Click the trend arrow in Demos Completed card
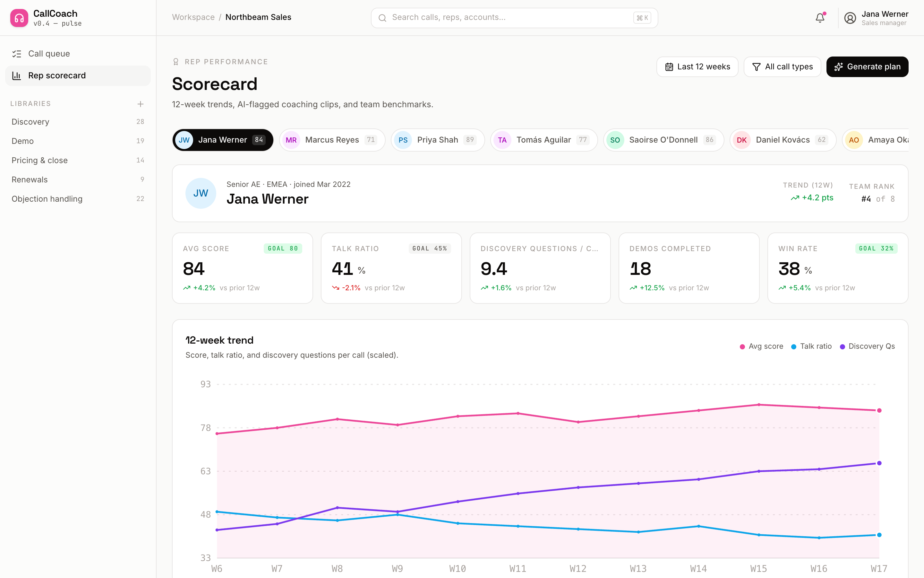 coord(633,288)
